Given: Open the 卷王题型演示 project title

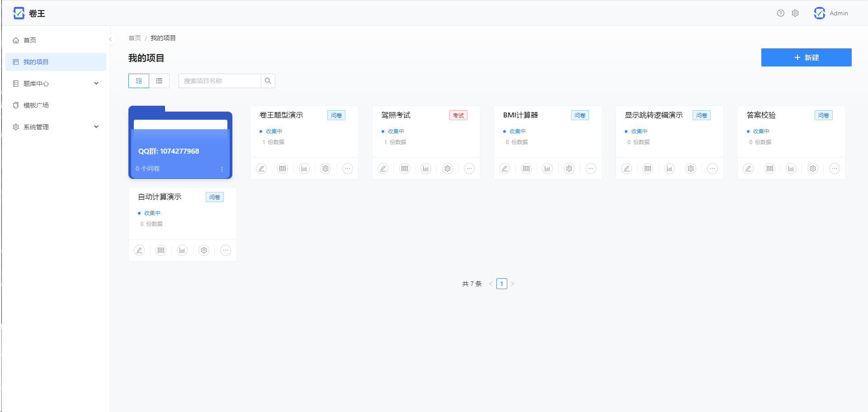Looking at the screenshot, I should click(281, 115).
